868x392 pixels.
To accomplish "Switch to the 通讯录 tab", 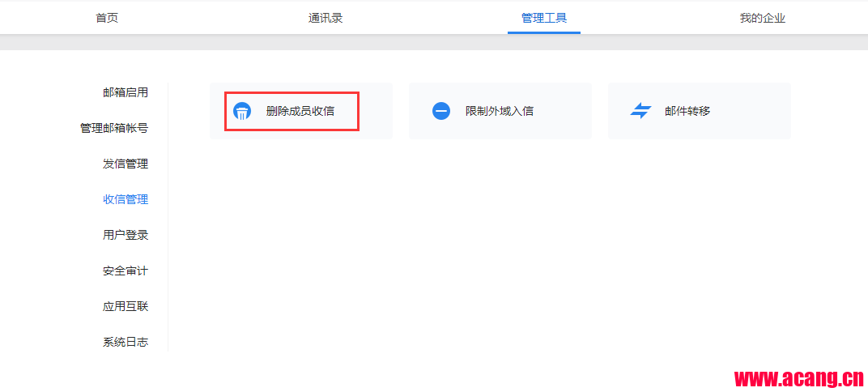I will [x=325, y=19].
